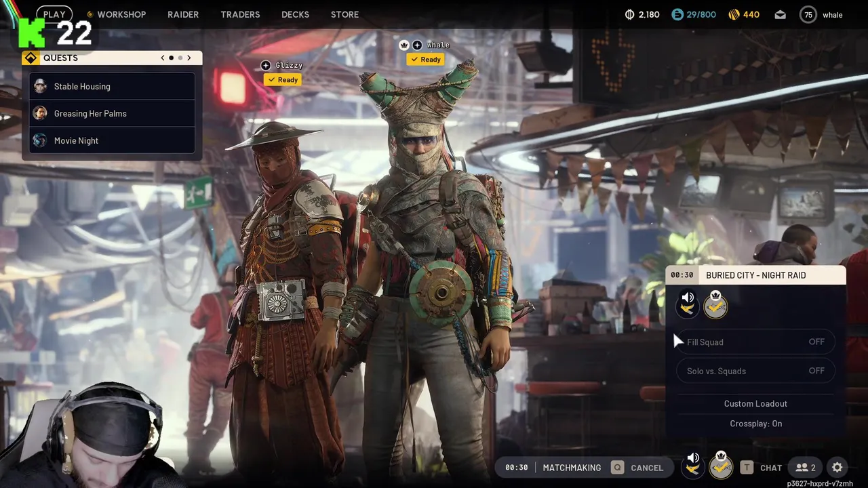Open Custom Loadout

pos(755,403)
